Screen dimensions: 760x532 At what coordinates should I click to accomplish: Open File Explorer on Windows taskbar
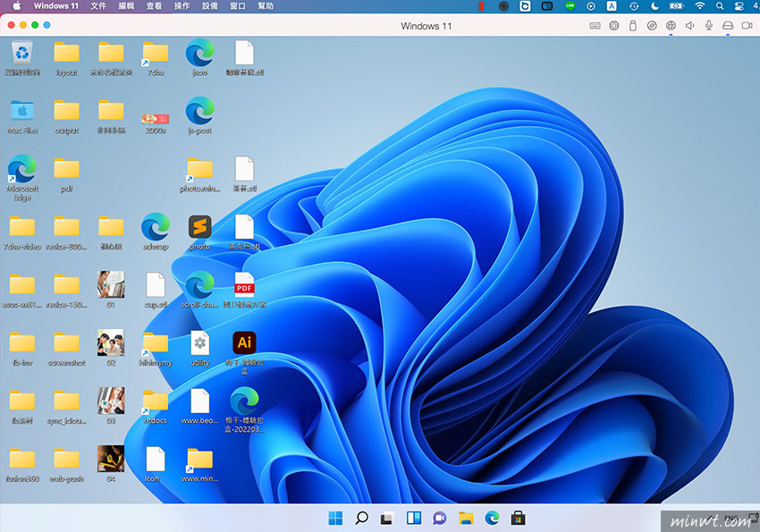click(x=466, y=519)
